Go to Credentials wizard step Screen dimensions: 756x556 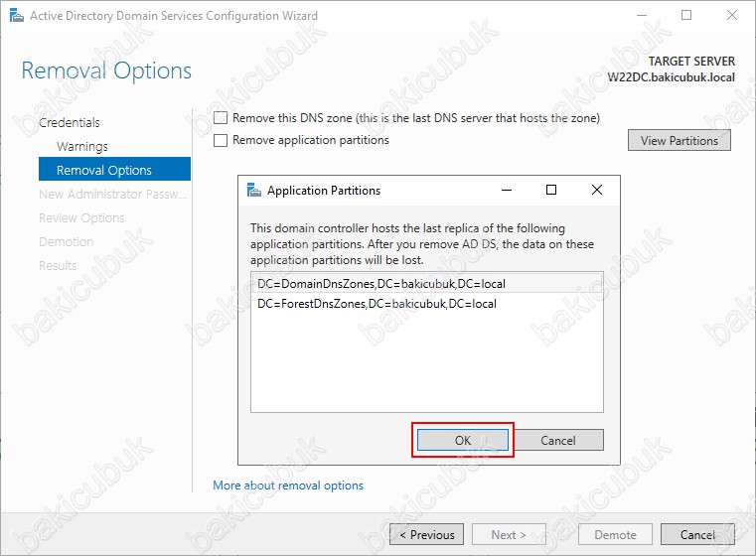pos(70,122)
